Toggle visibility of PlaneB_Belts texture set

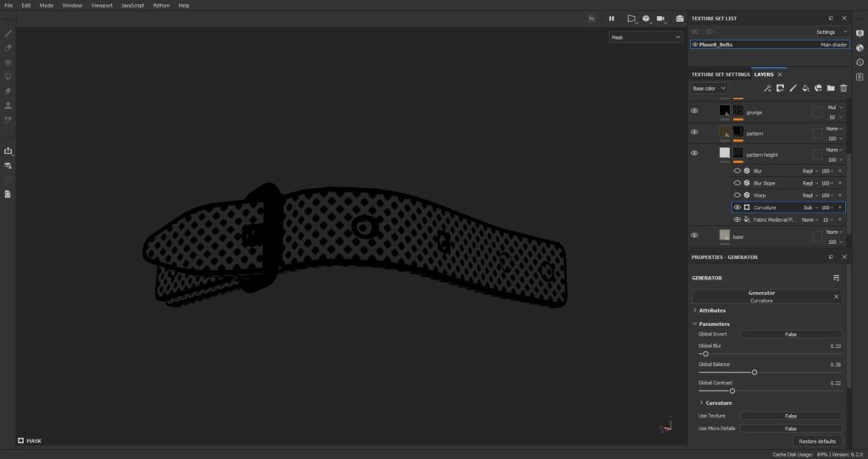coord(695,45)
